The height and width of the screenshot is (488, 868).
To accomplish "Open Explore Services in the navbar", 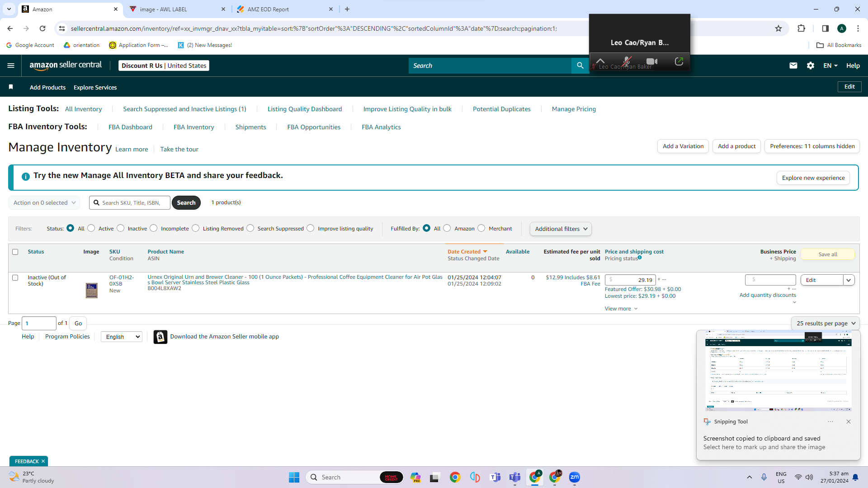I will (95, 87).
